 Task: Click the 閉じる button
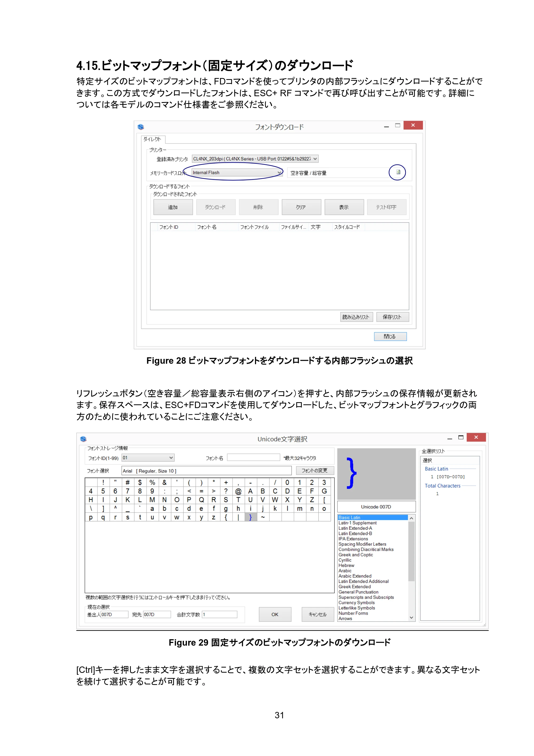(x=390, y=336)
